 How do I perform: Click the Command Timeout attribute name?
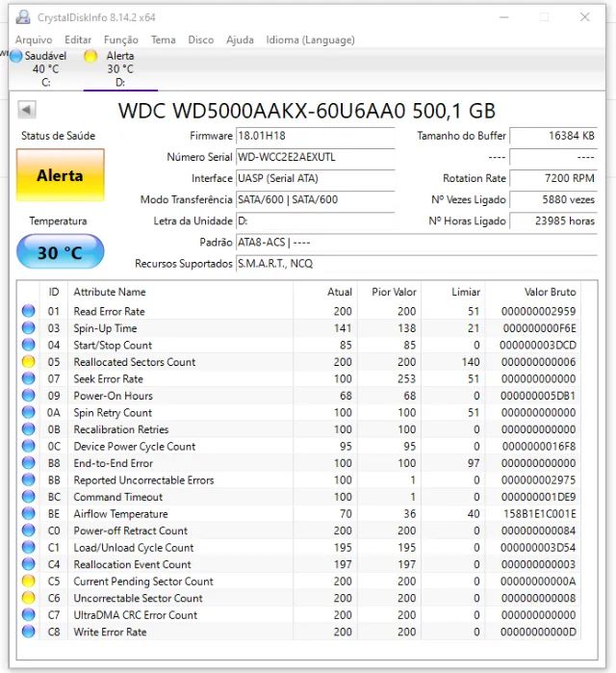click(x=118, y=497)
